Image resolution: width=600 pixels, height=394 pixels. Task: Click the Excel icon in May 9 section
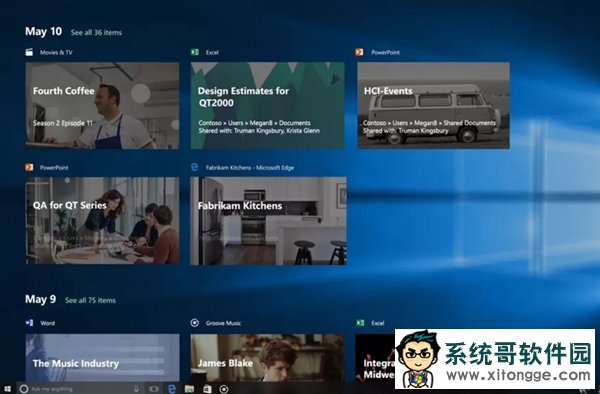click(x=360, y=323)
